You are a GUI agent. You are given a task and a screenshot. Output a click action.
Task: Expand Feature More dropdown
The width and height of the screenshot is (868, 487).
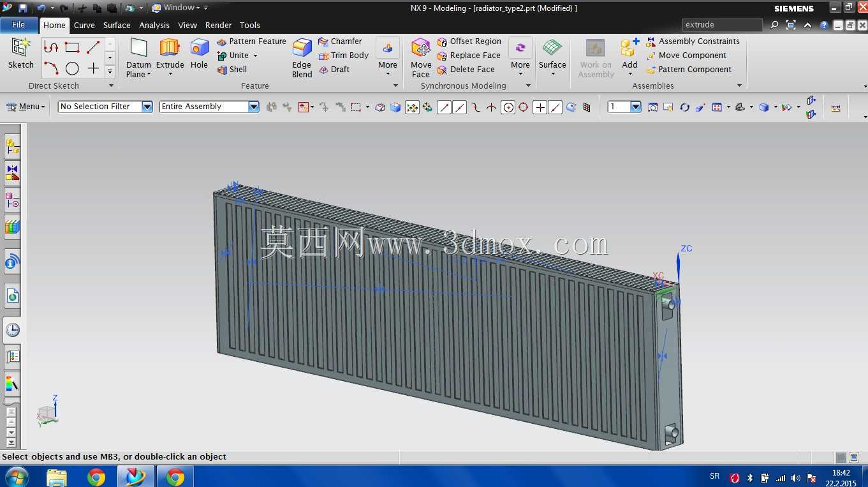point(388,74)
